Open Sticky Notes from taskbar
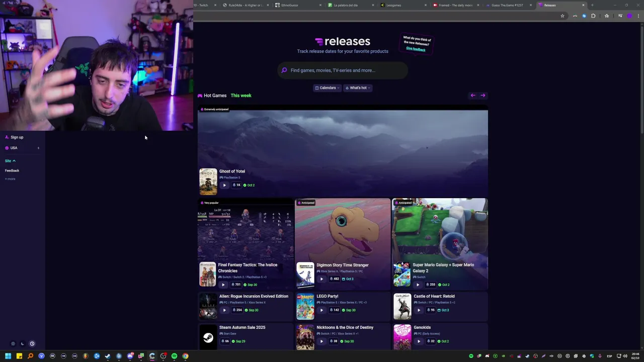Screen dimensions: 644x362 19,356
